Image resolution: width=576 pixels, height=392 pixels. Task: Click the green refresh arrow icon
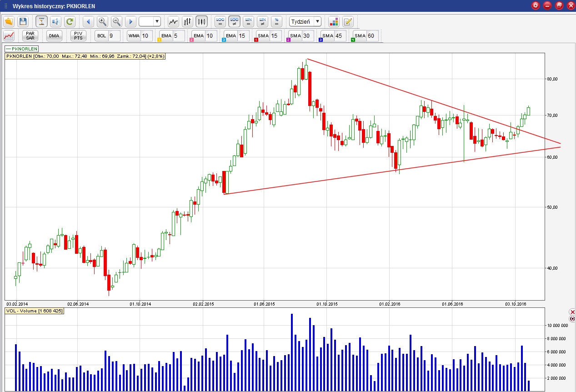70,21
